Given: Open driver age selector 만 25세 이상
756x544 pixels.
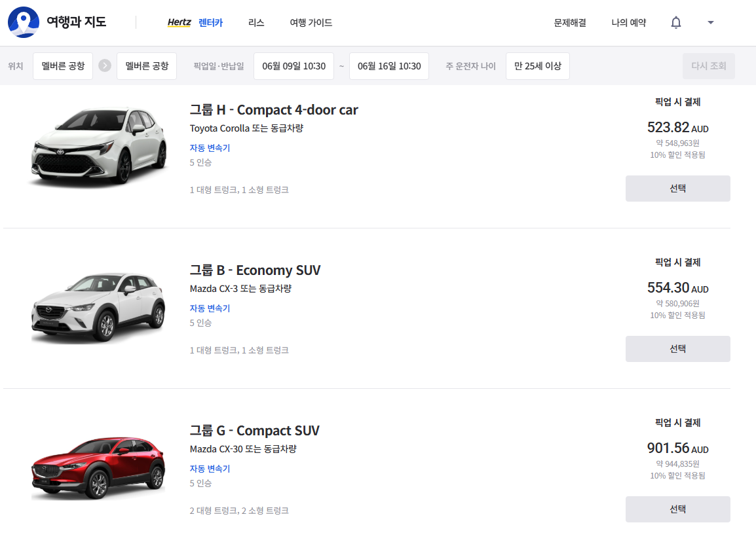Looking at the screenshot, I should tap(537, 66).
